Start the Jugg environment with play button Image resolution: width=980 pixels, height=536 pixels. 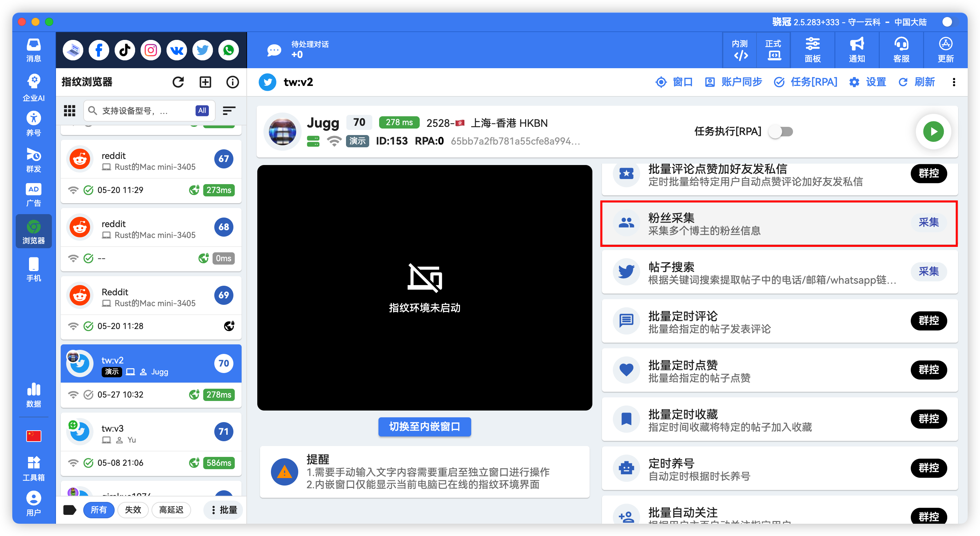click(933, 132)
